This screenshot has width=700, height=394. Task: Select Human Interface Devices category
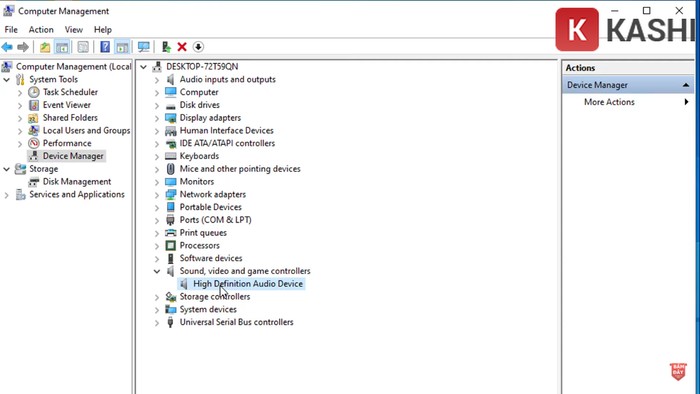click(226, 130)
